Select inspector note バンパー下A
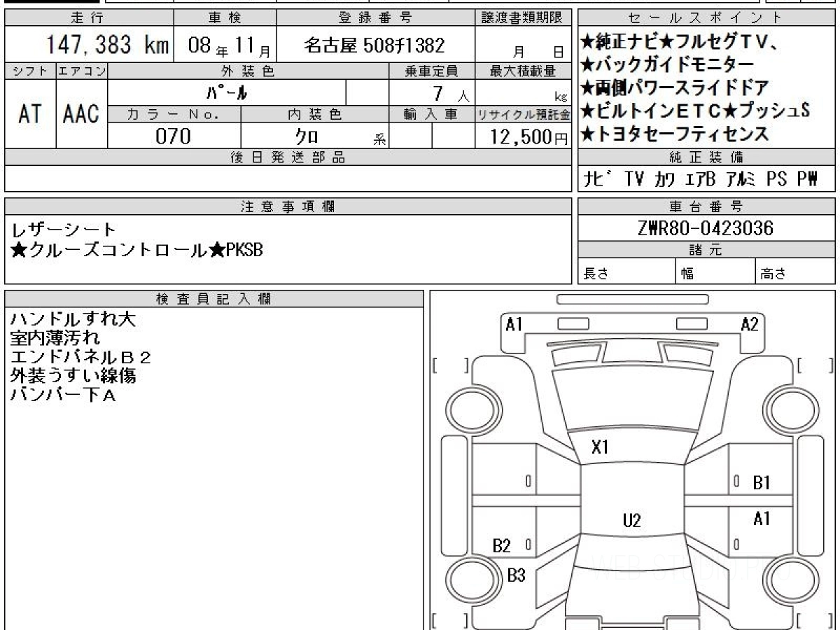This screenshot has width=840, height=630. [64, 395]
